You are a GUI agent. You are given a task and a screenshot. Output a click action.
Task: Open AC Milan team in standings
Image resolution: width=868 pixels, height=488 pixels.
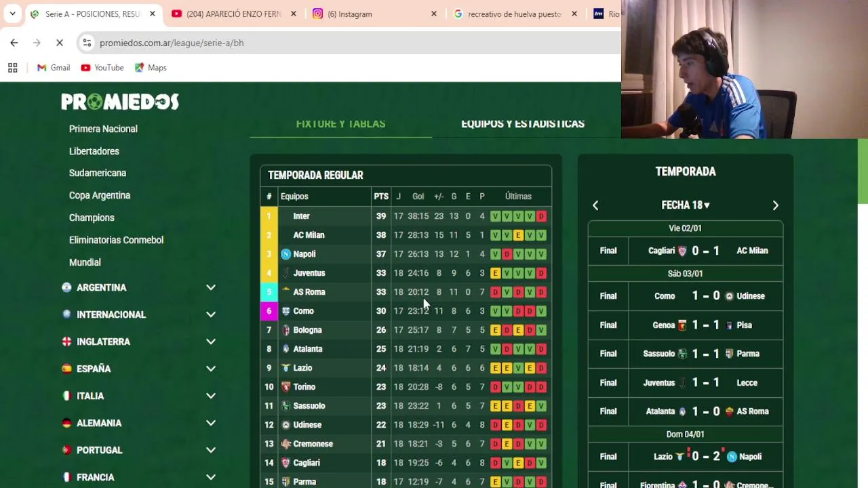tap(309, 235)
